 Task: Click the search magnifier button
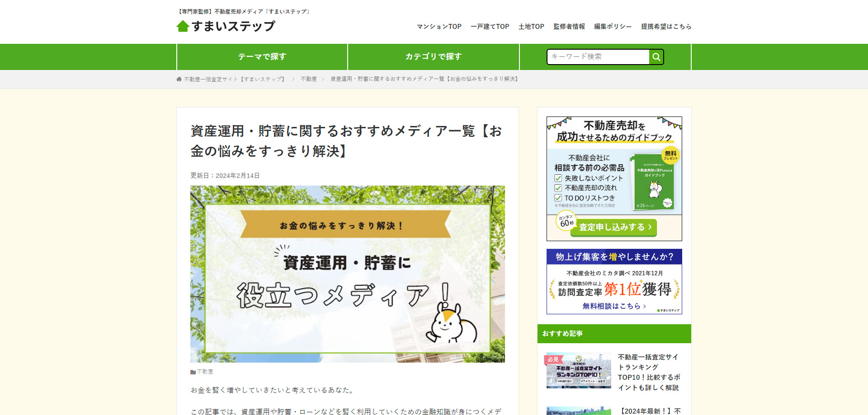pos(656,57)
